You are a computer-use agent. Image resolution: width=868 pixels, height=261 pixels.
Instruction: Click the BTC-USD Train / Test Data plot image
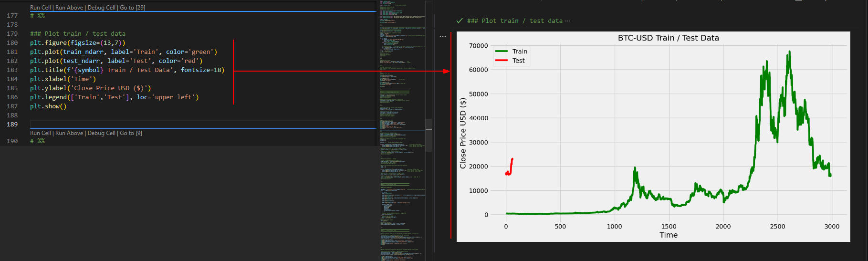tap(653, 136)
